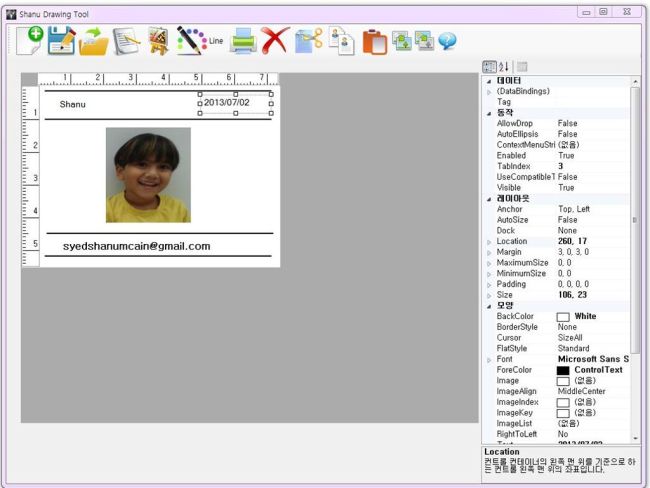Insert a picture using the easel icon
650x488 pixels.
tap(158, 41)
